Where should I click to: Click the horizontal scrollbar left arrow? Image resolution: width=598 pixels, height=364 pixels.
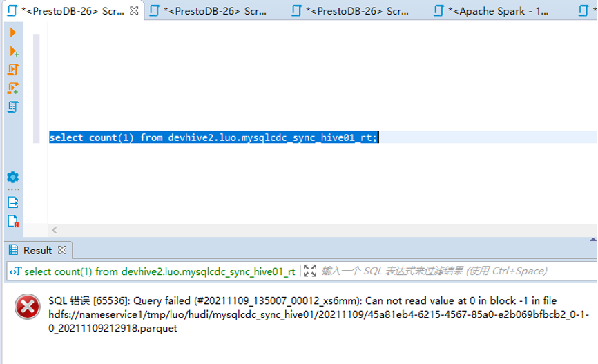(x=54, y=230)
